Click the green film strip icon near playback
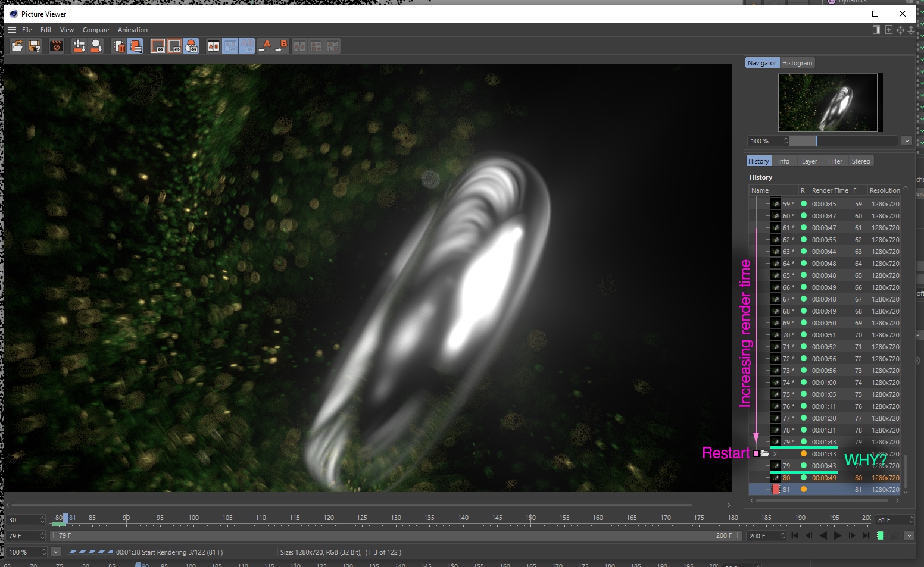 [x=881, y=535]
